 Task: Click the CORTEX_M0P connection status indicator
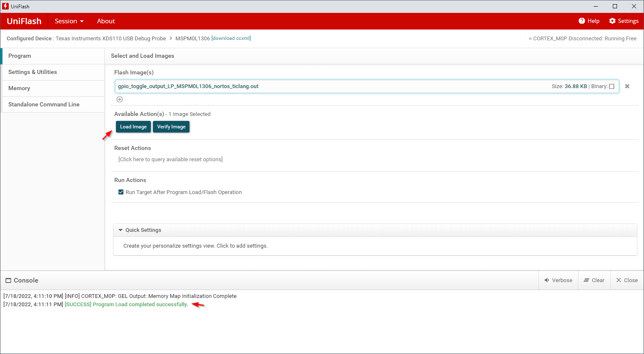point(583,38)
